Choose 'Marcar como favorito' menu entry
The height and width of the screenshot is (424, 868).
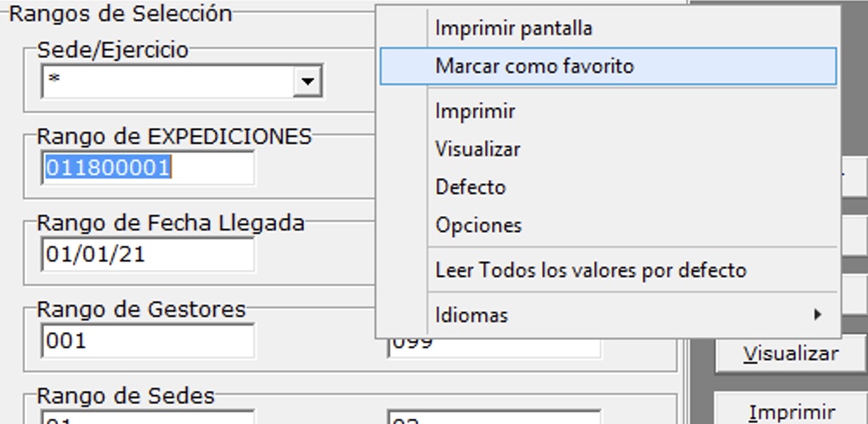point(534,66)
